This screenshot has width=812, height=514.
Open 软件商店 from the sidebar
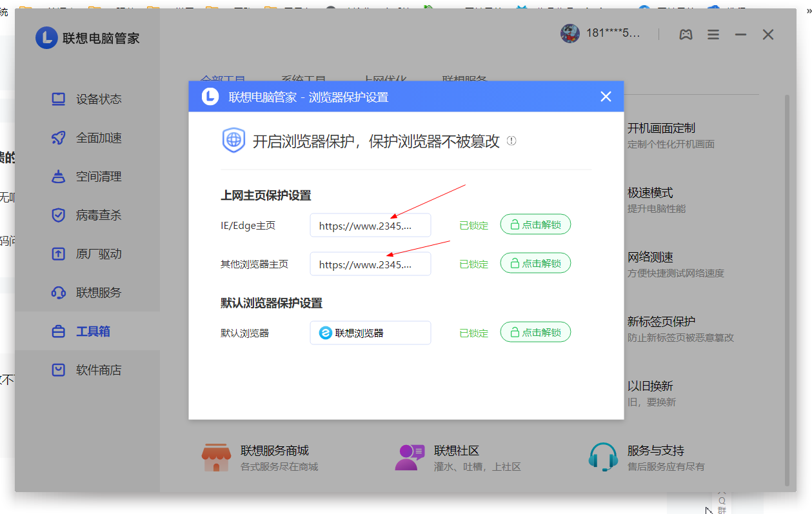[x=87, y=370]
